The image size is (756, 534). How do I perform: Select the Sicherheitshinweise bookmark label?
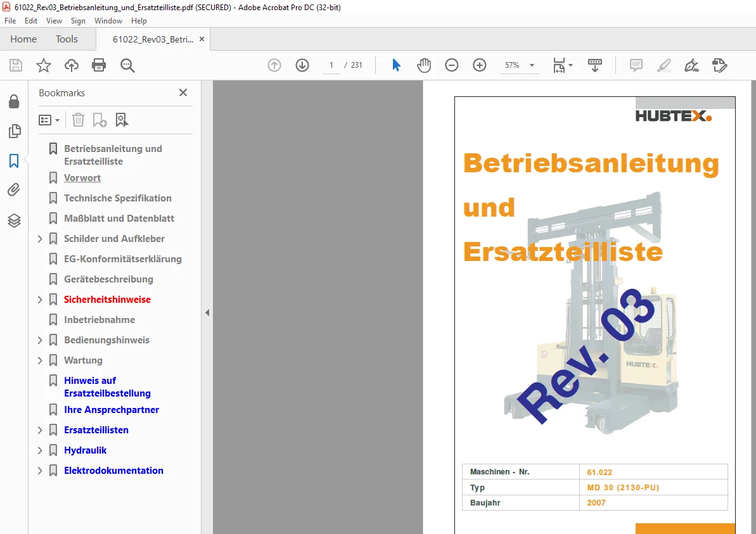tap(107, 299)
